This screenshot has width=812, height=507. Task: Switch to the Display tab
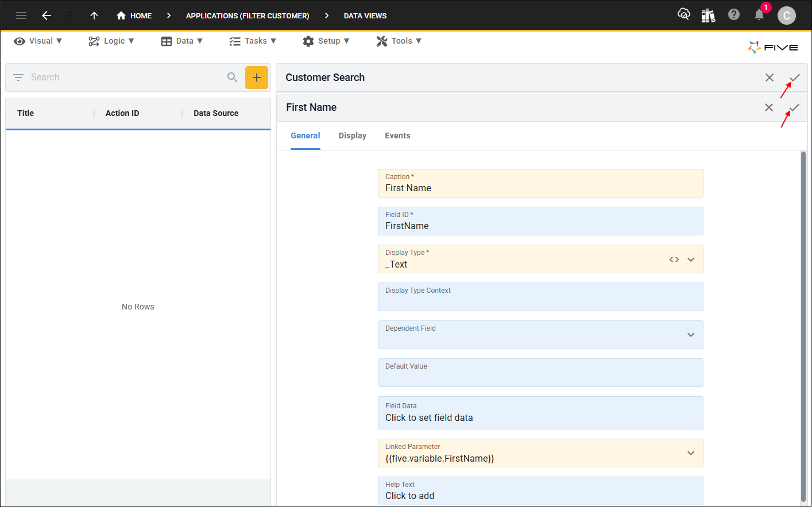tap(353, 136)
